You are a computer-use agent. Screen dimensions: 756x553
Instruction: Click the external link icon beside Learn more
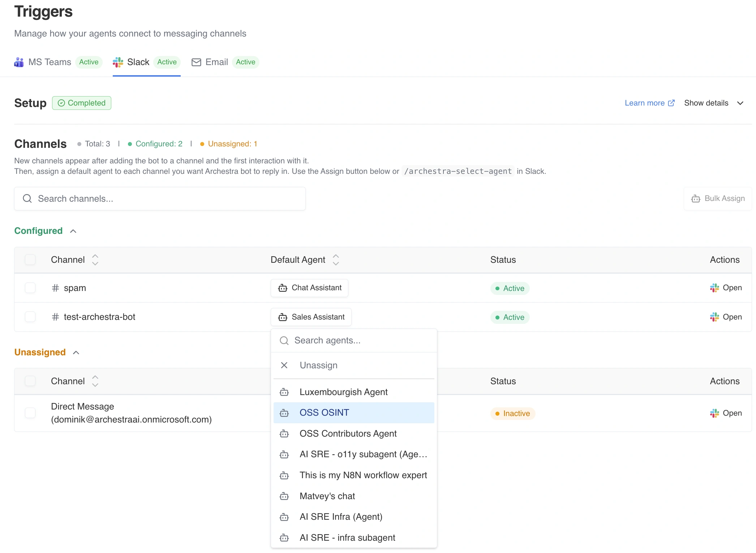tap(671, 103)
